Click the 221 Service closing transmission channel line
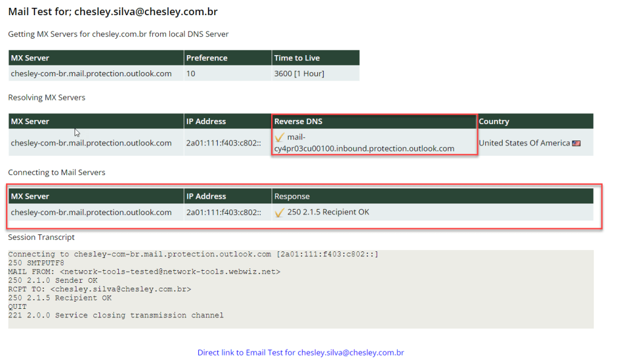This screenshot has width=621, height=364. pos(115,316)
